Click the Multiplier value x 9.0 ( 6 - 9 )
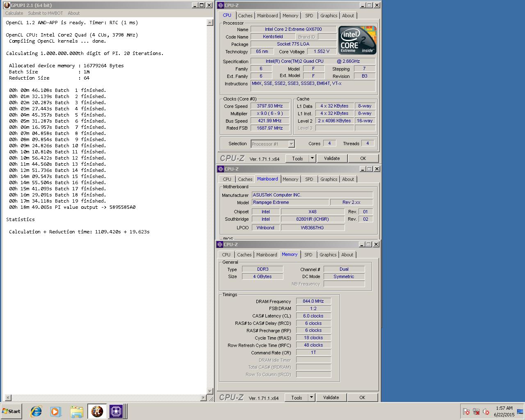Image resolution: width=525 pixels, height=420 pixels. point(270,114)
